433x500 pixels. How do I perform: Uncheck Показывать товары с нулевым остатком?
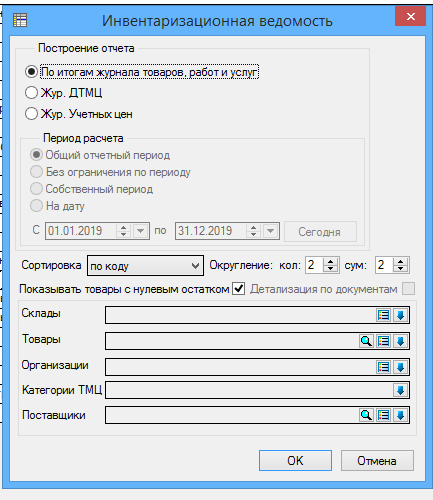(x=239, y=288)
